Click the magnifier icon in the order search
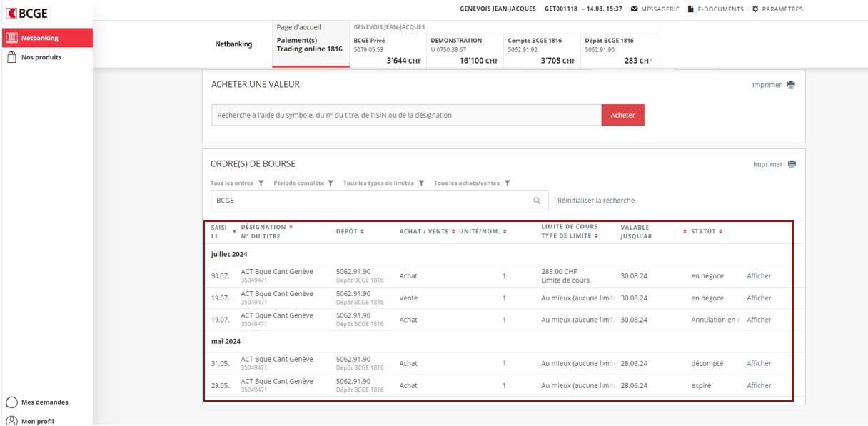 point(538,201)
